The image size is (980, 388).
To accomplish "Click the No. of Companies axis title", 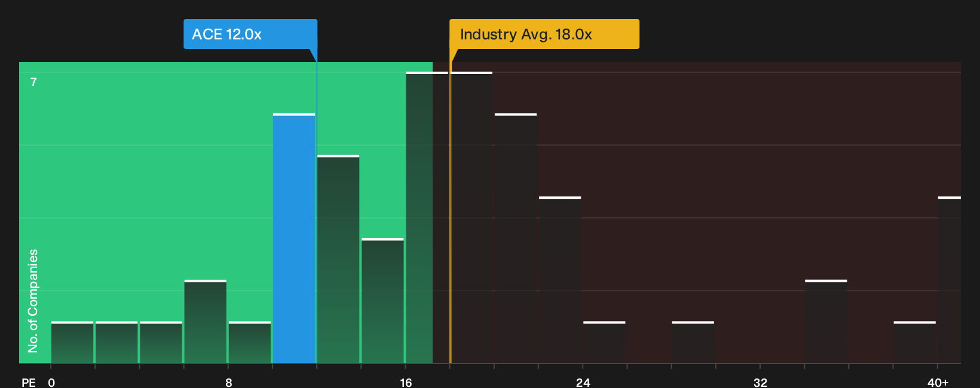I will click(33, 301).
